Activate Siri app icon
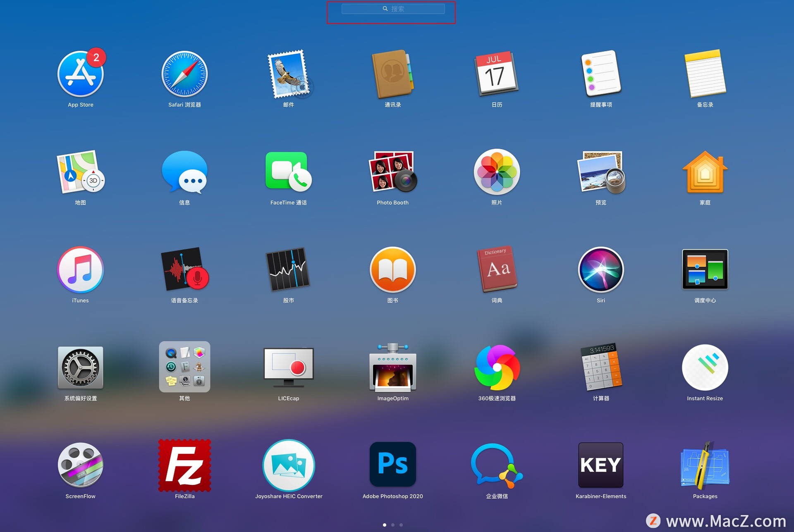The image size is (794, 532). tap(601, 270)
